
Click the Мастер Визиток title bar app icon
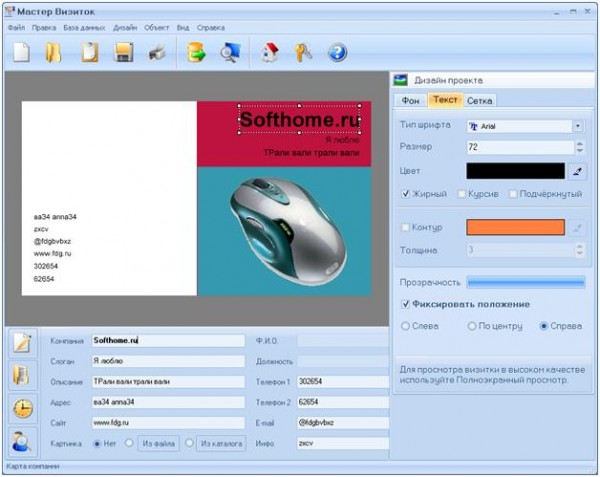pyautogui.click(x=10, y=11)
